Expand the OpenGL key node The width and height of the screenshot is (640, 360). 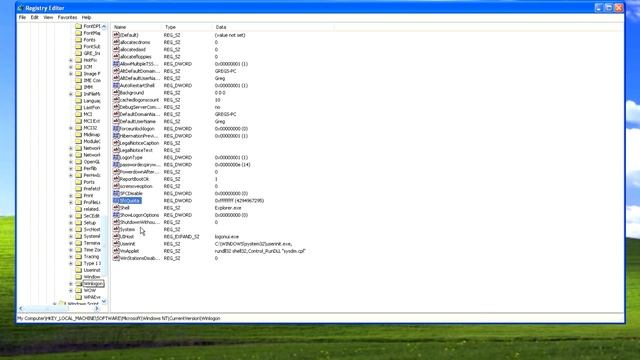click(71, 162)
